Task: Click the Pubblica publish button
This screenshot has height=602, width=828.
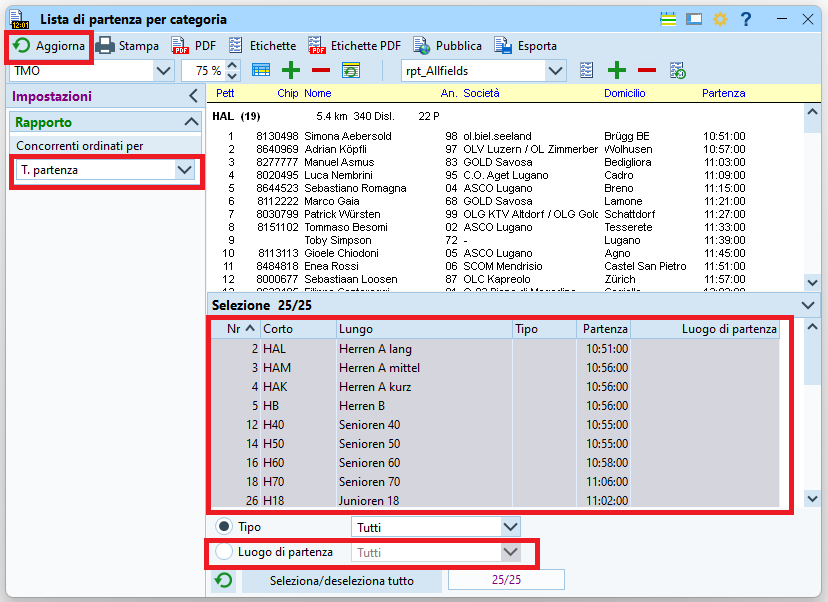Action: tap(447, 46)
